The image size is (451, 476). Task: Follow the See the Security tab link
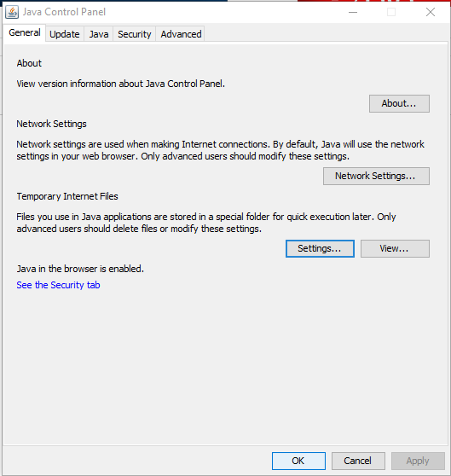(58, 285)
